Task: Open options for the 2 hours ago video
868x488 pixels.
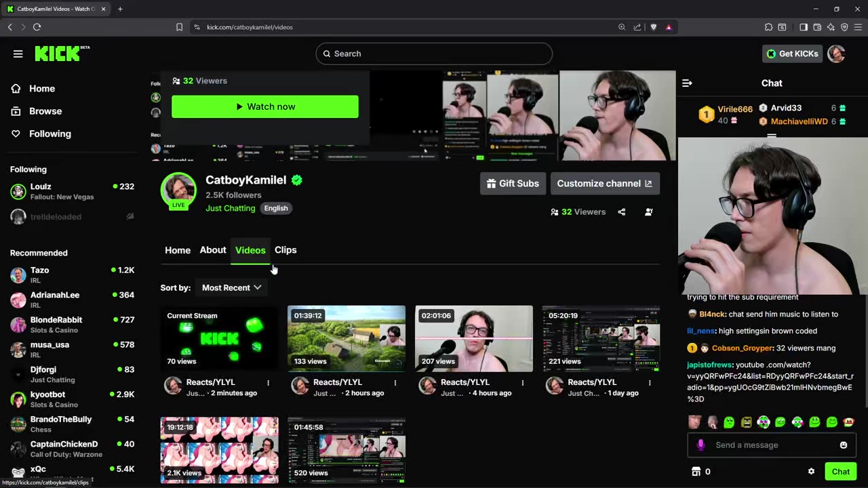Action: [395, 383]
